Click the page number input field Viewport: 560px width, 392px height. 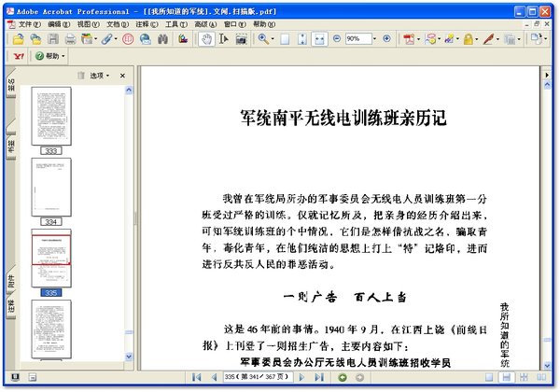click(258, 377)
